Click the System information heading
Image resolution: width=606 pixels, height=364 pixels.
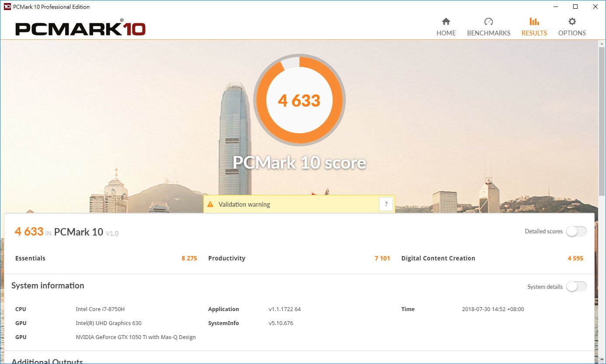point(48,286)
